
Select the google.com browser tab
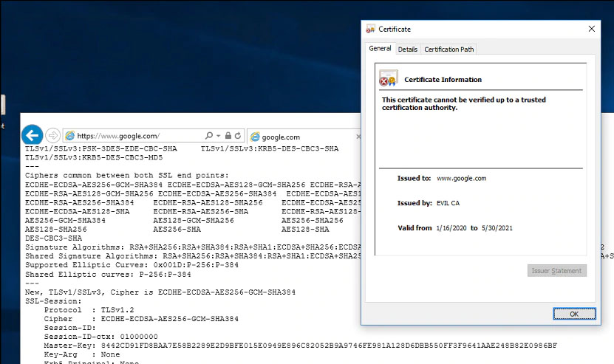point(304,137)
